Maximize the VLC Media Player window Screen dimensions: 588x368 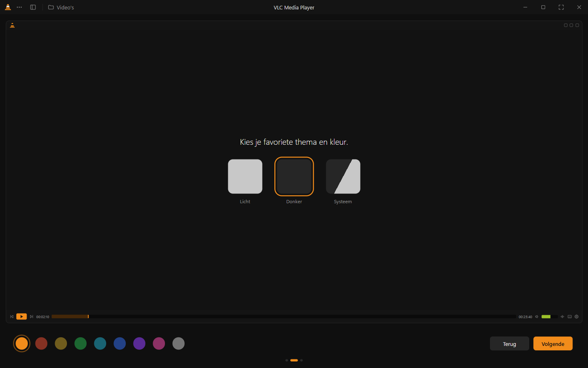(543, 7)
